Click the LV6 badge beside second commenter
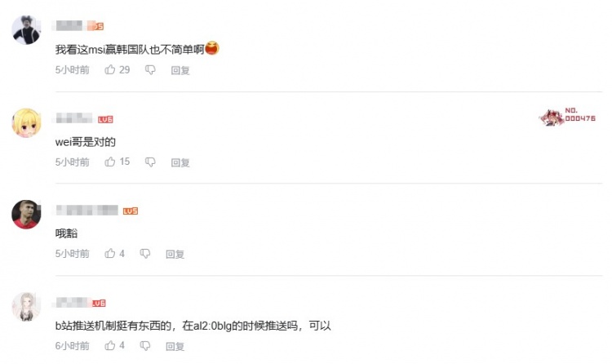Viewport: 612px width, 364px height. click(105, 119)
